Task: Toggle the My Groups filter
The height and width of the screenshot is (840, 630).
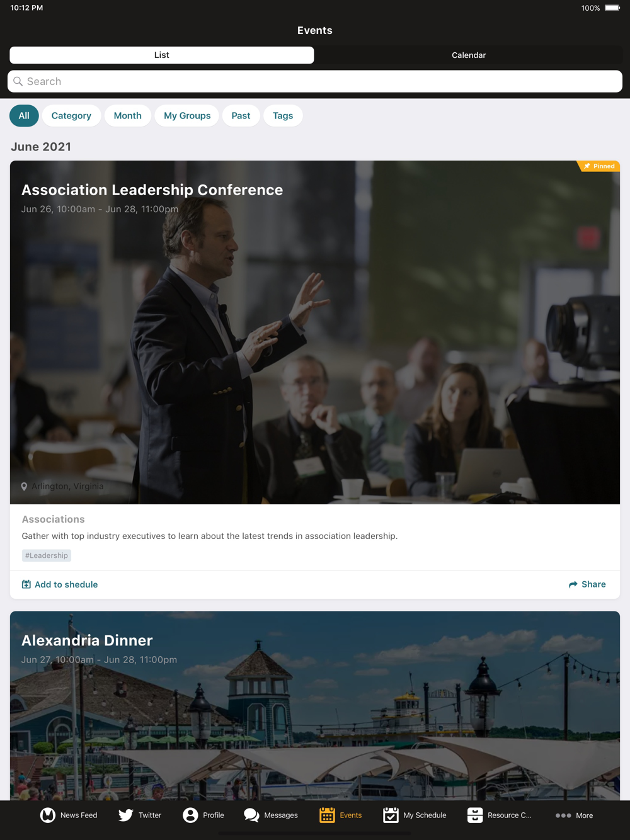Action: [187, 116]
